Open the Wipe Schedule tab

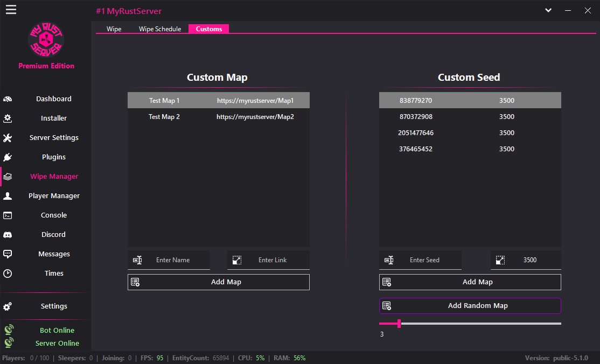tap(159, 29)
